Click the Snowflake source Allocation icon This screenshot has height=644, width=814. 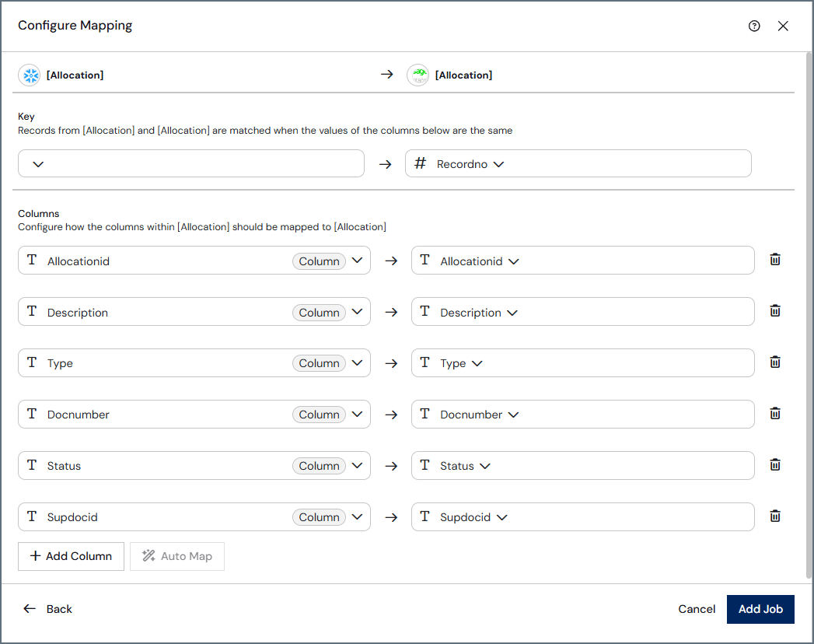coord(29,75)
